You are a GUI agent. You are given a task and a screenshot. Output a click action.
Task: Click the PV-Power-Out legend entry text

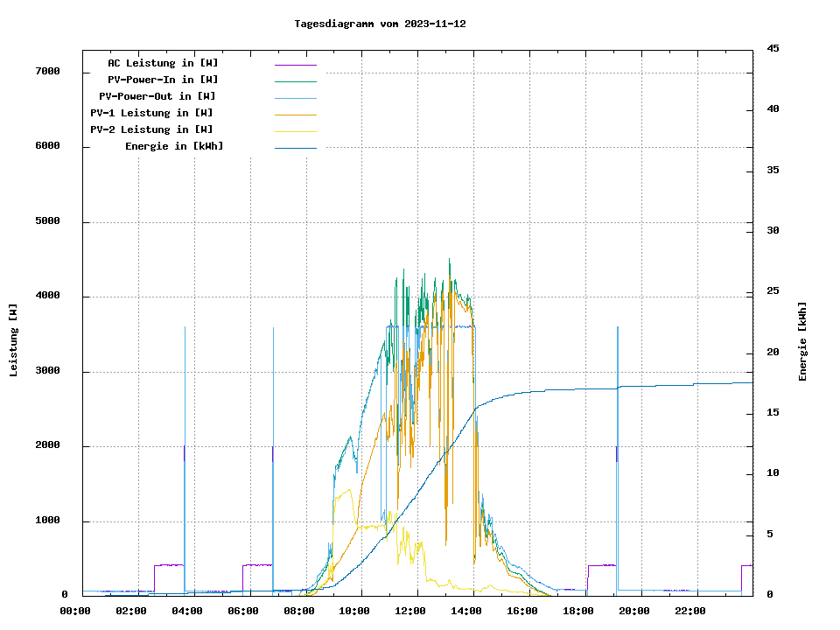157,96
